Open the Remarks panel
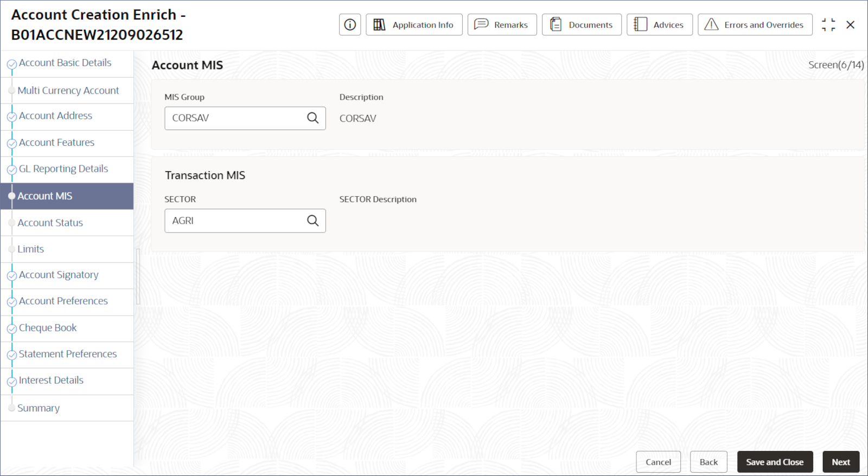Image resolution: width=868 pixels, height=476 pixels. pos(502,25)
